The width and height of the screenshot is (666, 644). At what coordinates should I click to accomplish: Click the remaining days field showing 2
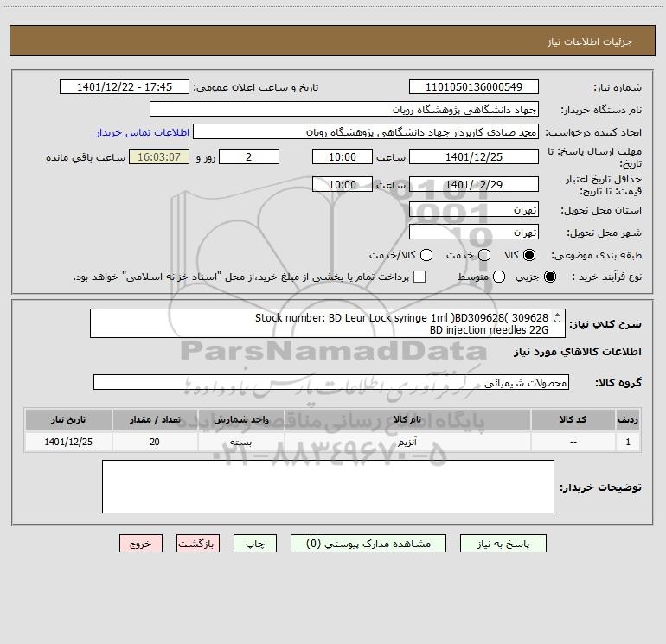pyautogui.click(x=249, y=156)
